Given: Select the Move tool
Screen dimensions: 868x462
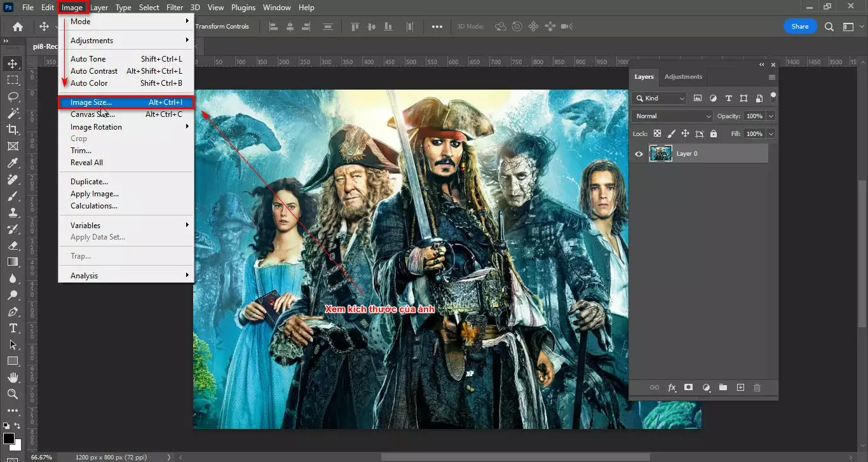Looking at the screenshot, I should click(13, 63).
